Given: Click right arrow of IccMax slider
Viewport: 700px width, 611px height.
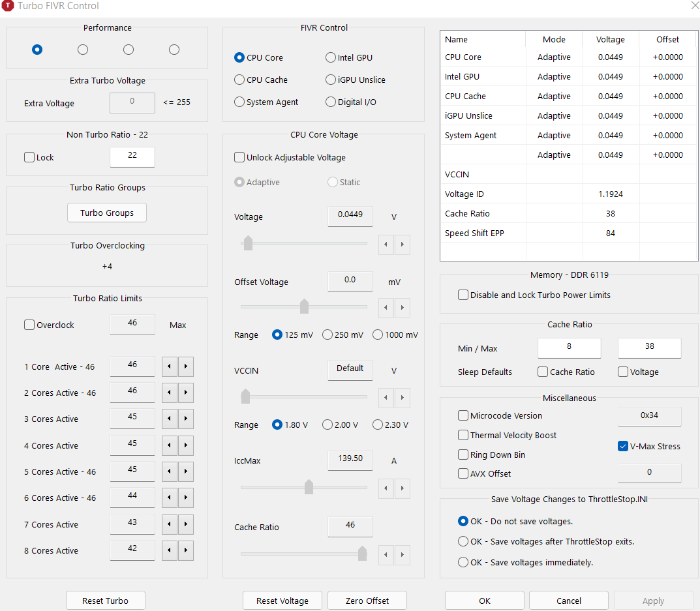Looking at the screenshot, I should 403,488.
